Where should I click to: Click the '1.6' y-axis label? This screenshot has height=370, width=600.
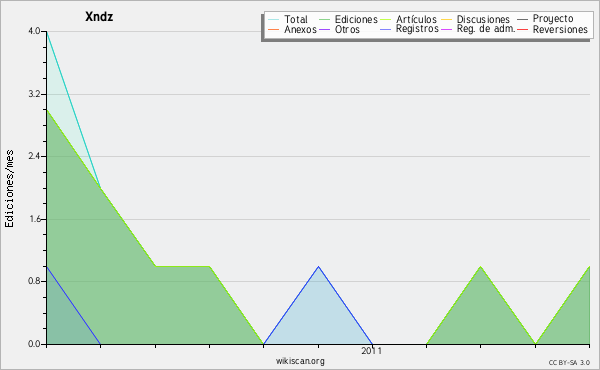click(x=34, y=219)
